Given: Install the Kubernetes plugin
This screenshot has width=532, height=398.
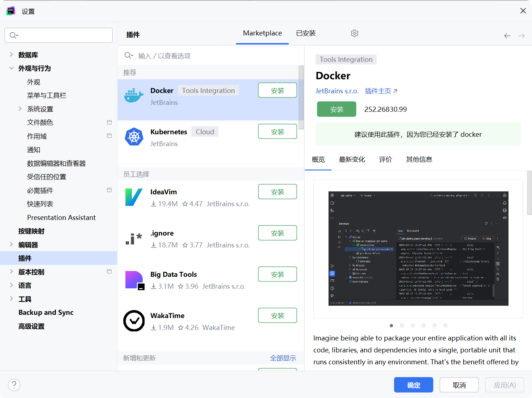Looking at the screenshot, I should [x=278, y=132].
